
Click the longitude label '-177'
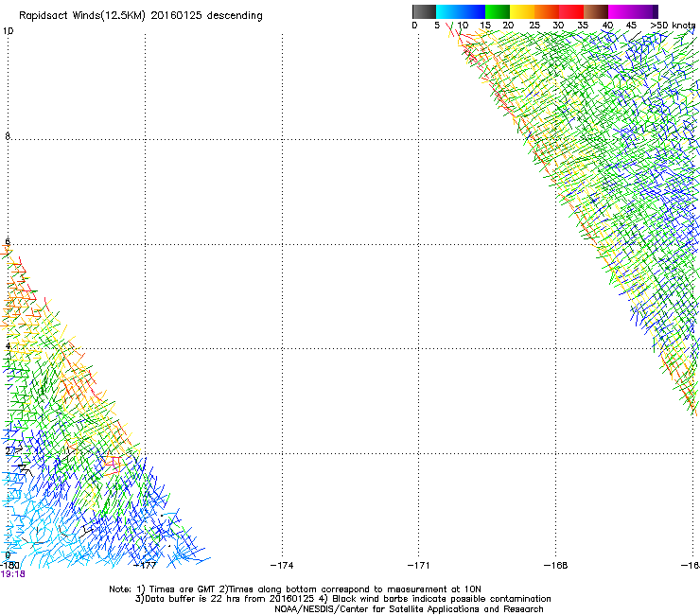pyautogui.click(x=146, y=566)
